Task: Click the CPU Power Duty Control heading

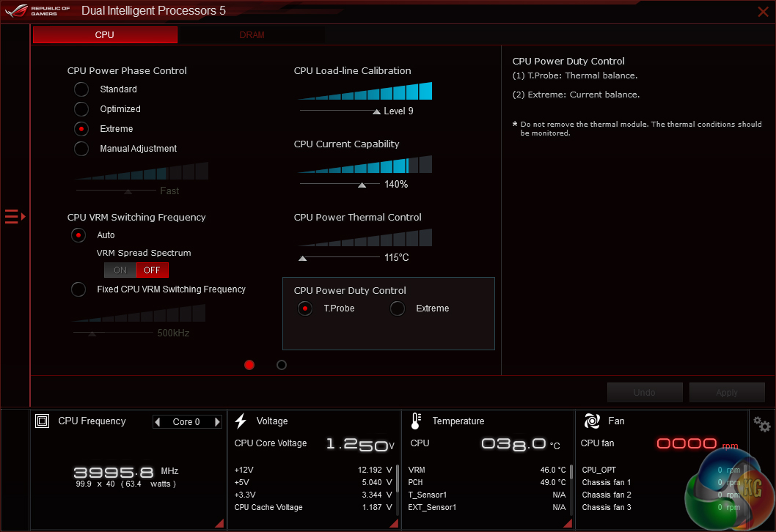Action: point(350,291)
